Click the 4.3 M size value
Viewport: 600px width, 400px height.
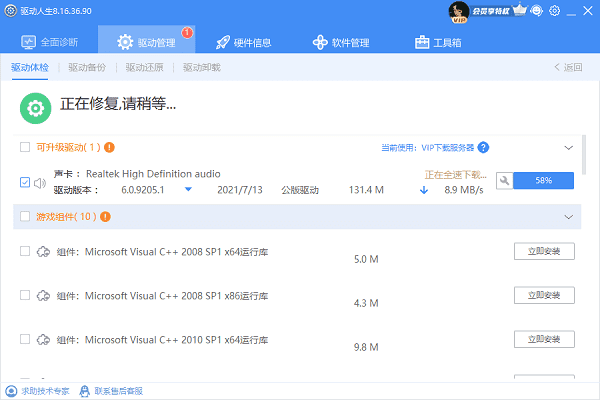tap(366, 304)
